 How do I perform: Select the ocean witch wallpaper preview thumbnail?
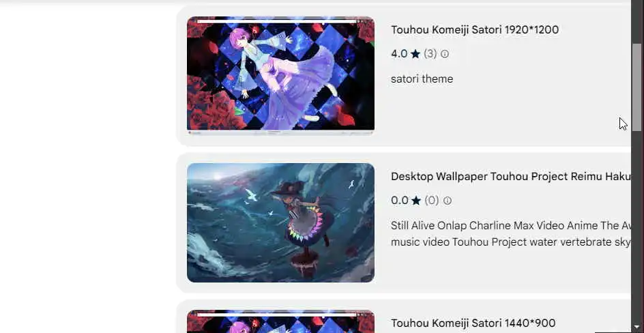point(280,222)
